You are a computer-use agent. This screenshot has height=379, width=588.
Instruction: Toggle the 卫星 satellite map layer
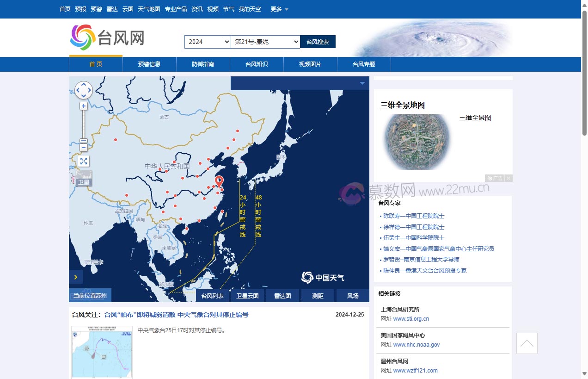point(84,179)
